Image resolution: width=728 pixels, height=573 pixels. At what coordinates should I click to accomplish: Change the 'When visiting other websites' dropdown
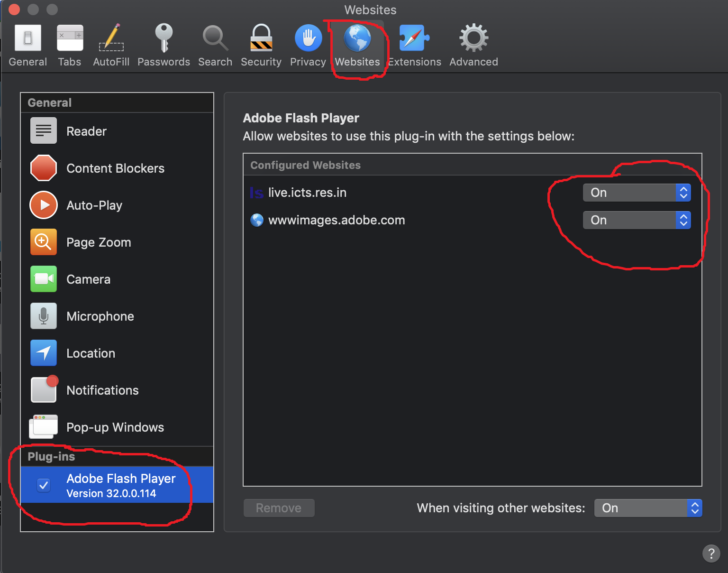click(647, 508)
